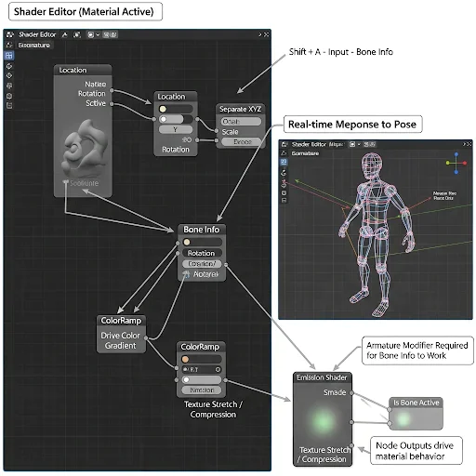The width and height of the screenshot is (476, 476).
Task: Click the Smade output socket on the Emission Shader node
Action: click(x=351, y=393)
